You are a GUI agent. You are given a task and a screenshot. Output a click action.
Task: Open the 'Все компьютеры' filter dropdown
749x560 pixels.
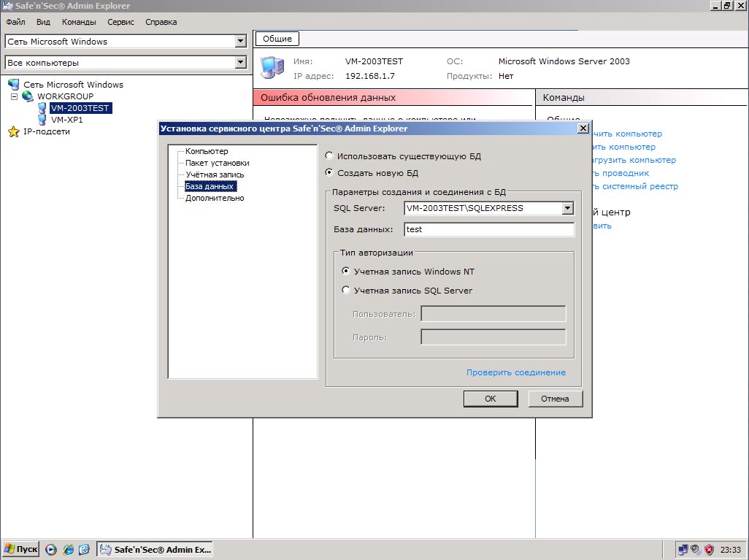pos(241,62)
